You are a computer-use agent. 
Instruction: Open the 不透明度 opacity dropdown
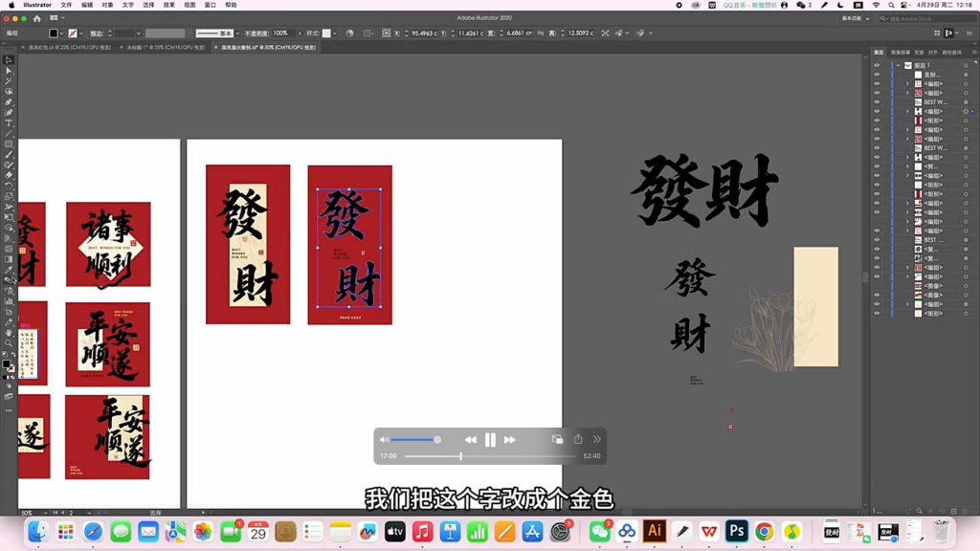point(299,32)
